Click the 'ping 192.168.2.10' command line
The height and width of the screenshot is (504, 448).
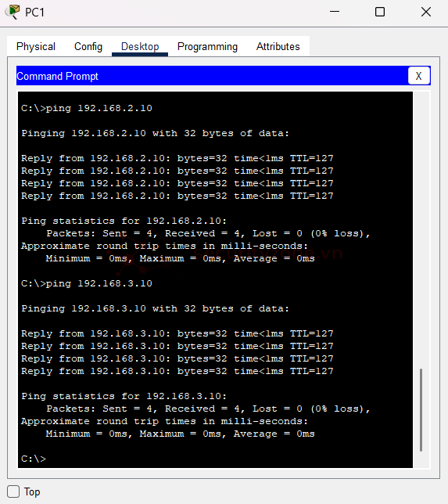tap(87, 108)
